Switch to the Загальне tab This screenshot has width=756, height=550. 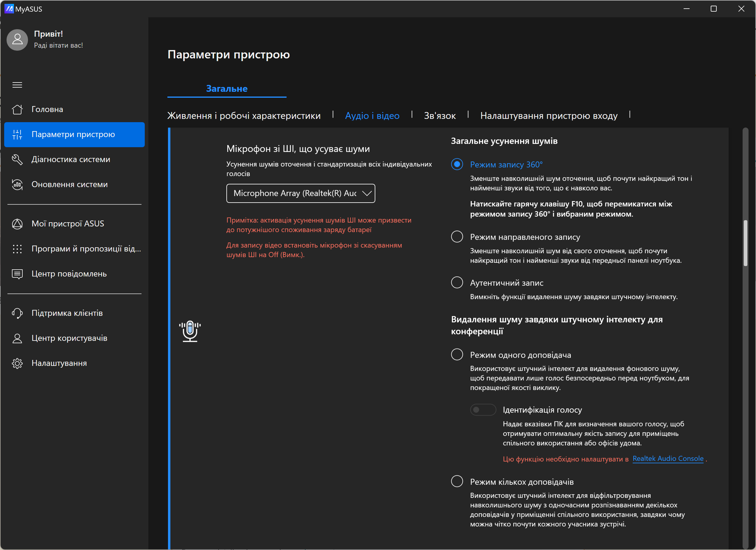tap(227, 89)
